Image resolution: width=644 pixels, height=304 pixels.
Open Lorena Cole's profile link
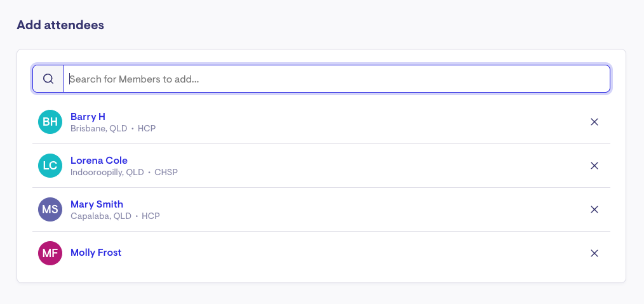99,161
